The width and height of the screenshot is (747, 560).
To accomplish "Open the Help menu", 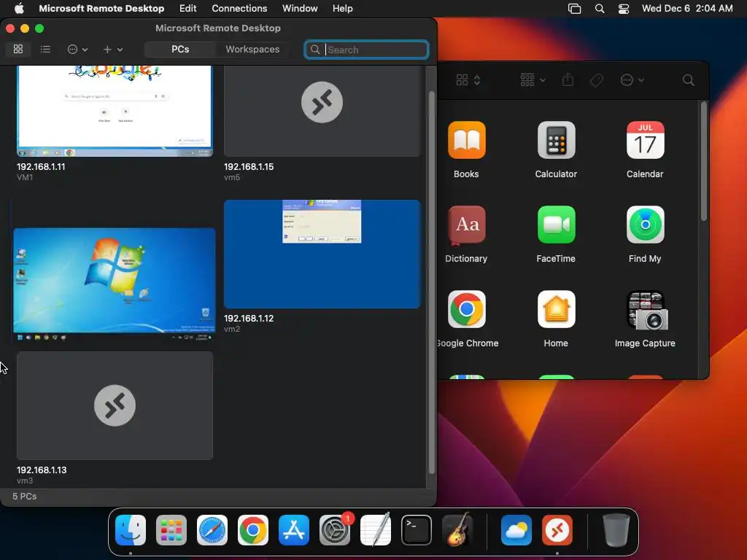I will [x=343, y=8].
